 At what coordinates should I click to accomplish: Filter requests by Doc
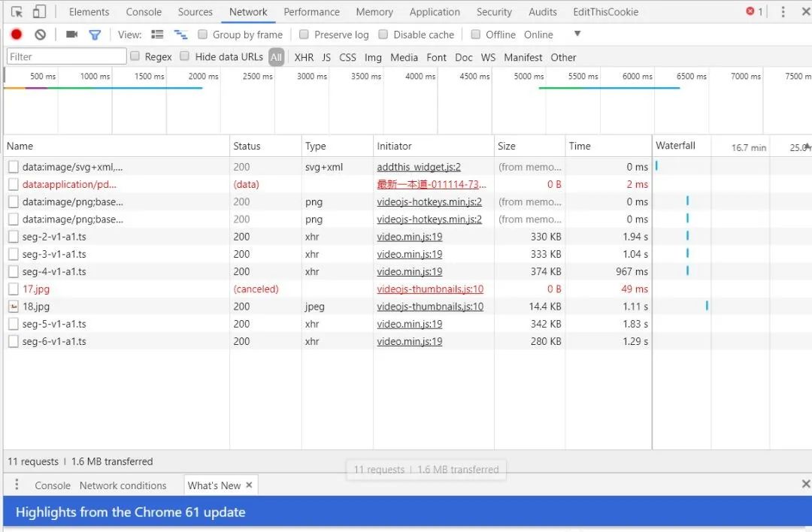pos(463,57)
